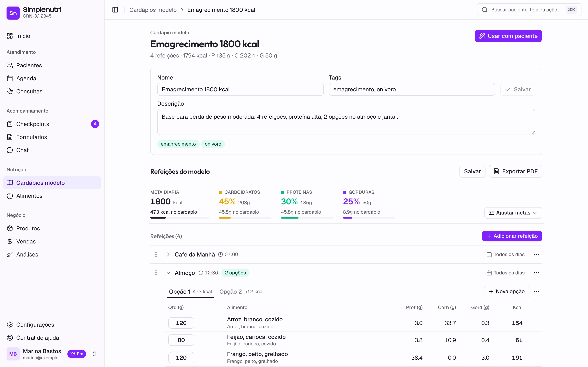Expand the Marina Bastos account switcher
588x367 pixels.
(x=94, y=354)
